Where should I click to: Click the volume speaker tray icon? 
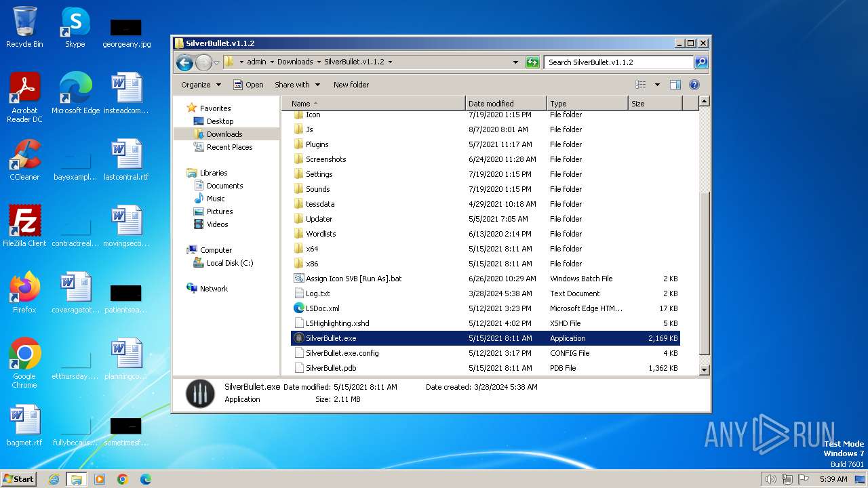(770, 479)
